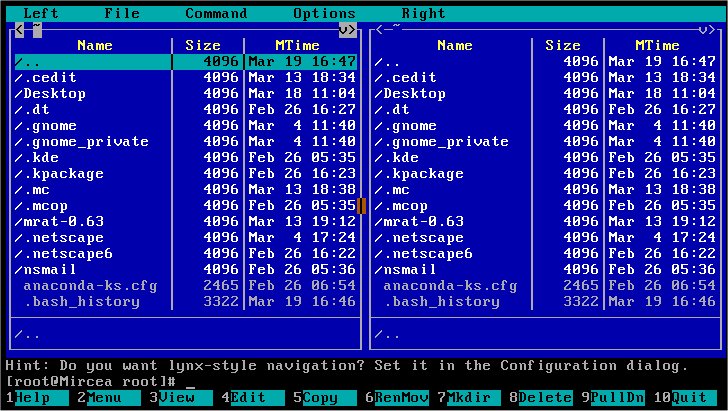
Task: Open the Command menu
Action: 216,13
